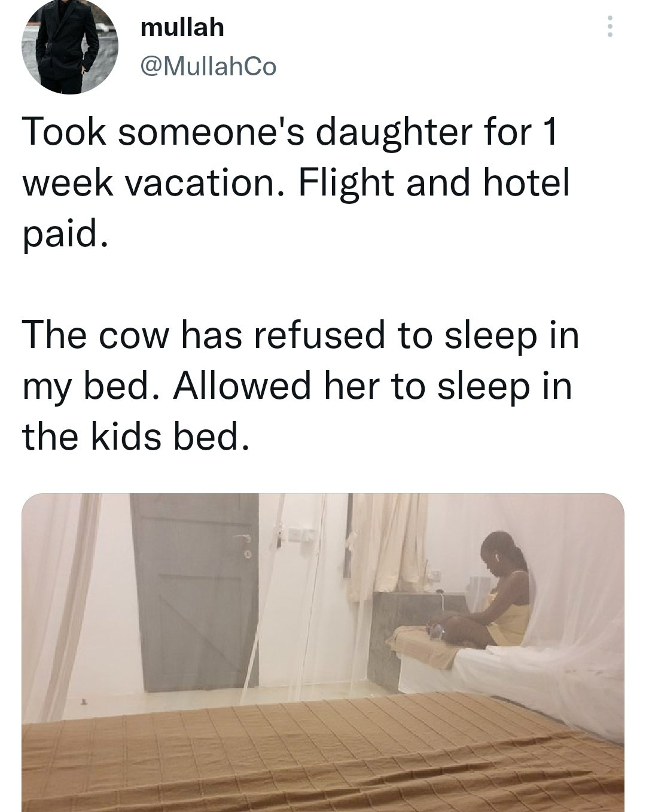646x812 pixels.
Task: Open the three-dot more options menu
Action: point(610,27)
